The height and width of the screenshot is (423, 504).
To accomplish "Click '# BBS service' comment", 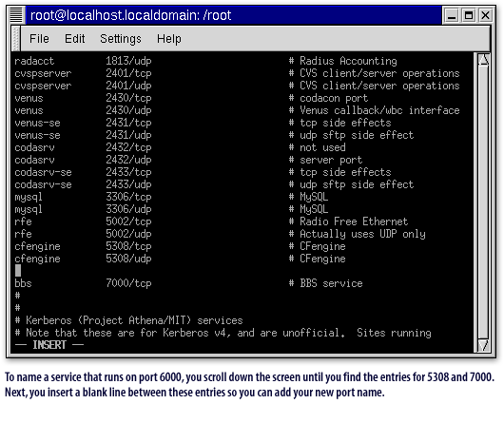I will point(325,283).
